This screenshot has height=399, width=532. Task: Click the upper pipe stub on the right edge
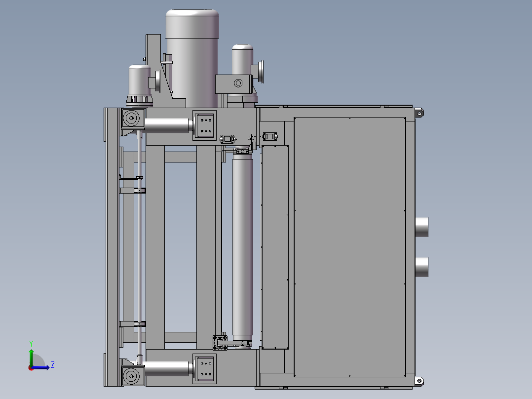[422, 228]
